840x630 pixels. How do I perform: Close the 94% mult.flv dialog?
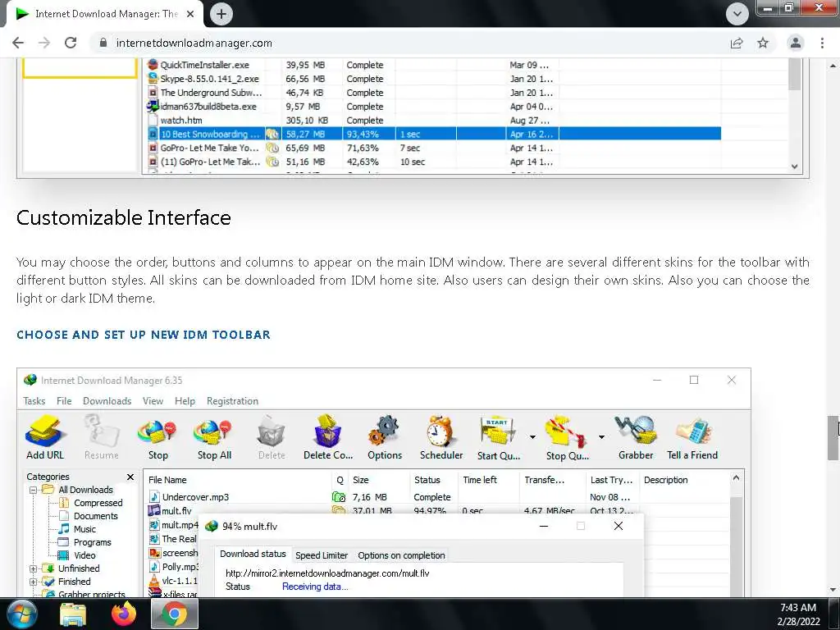coord(619,526)
